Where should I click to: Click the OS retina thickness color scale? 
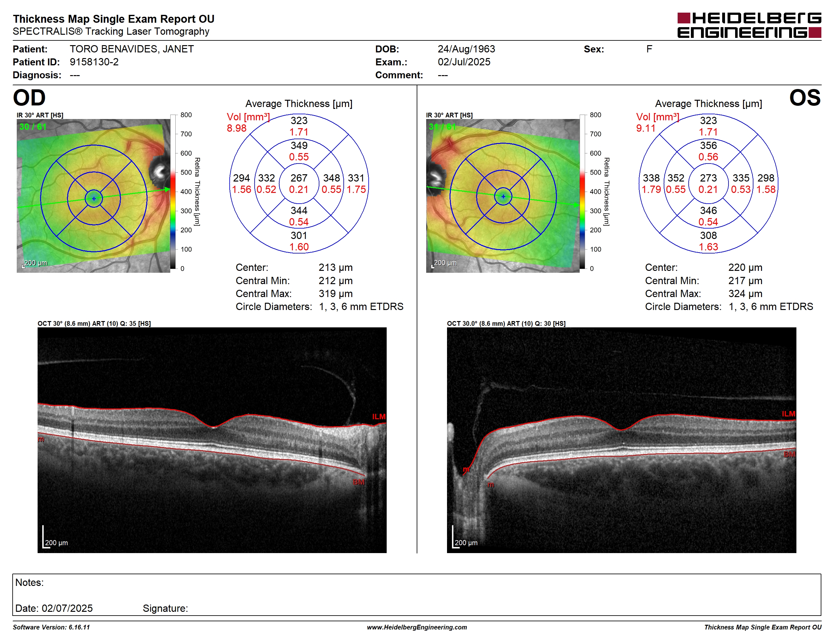pos(582,192)
